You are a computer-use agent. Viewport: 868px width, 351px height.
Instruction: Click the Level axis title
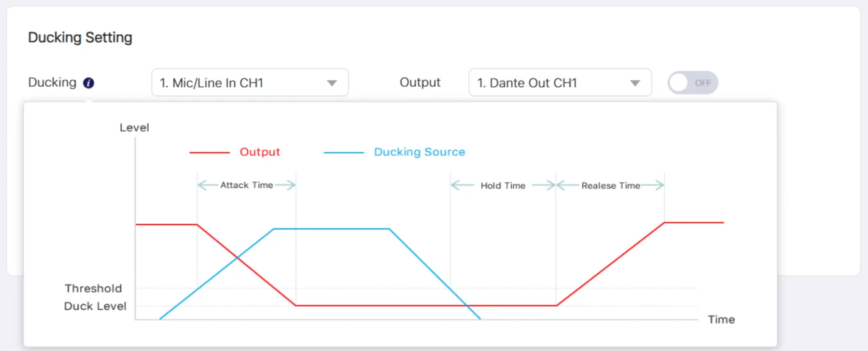click(x=134, y=127)
